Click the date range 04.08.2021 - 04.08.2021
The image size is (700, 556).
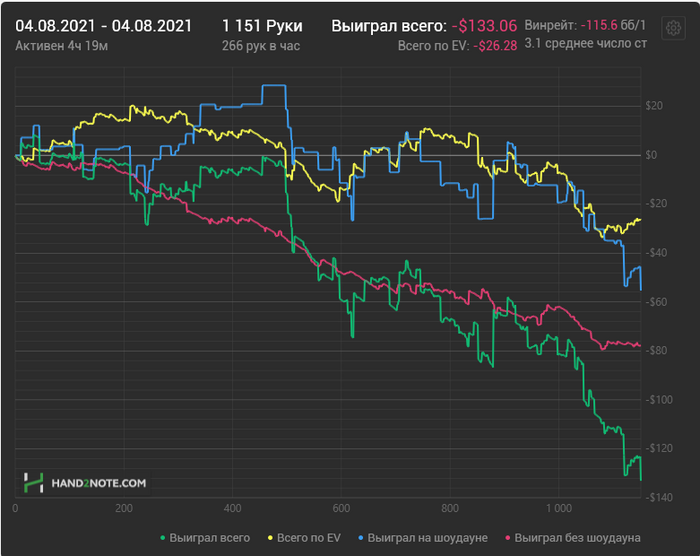tap(104, 26)
